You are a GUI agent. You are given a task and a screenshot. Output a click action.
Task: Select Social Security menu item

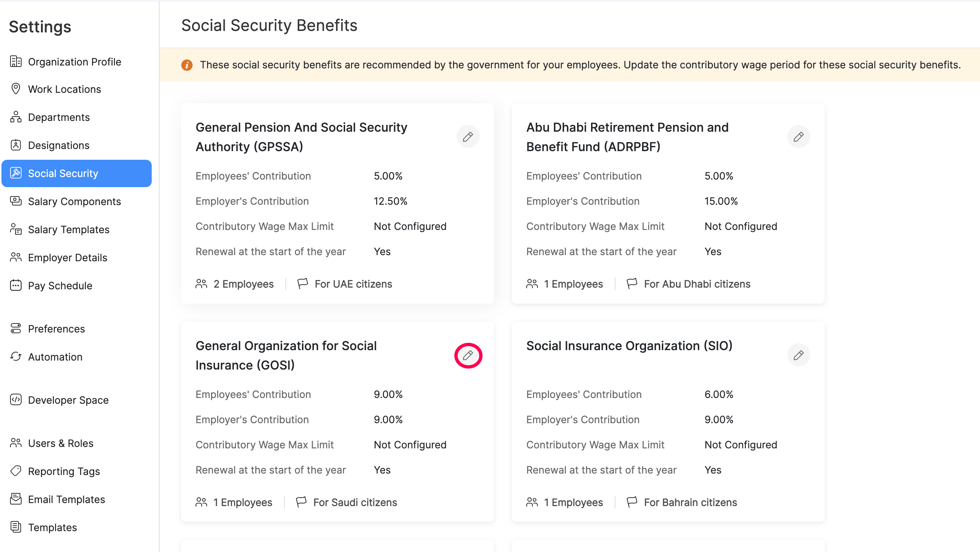pyautogui.click(x=76, y=173)
